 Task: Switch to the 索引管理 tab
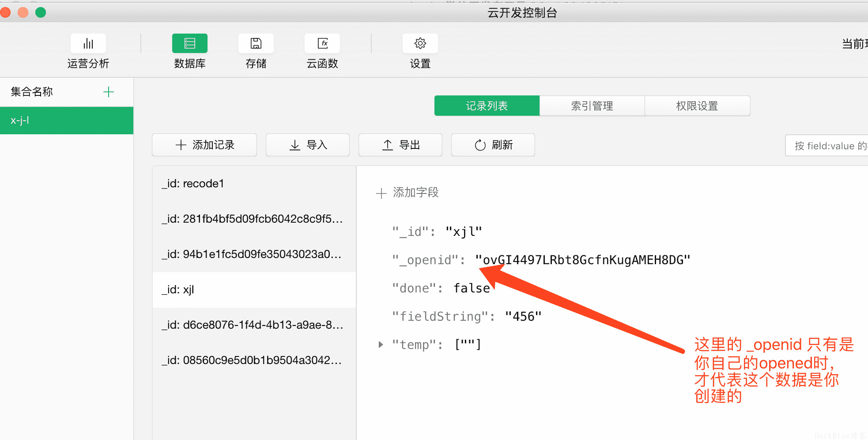(x=592, y=106)
